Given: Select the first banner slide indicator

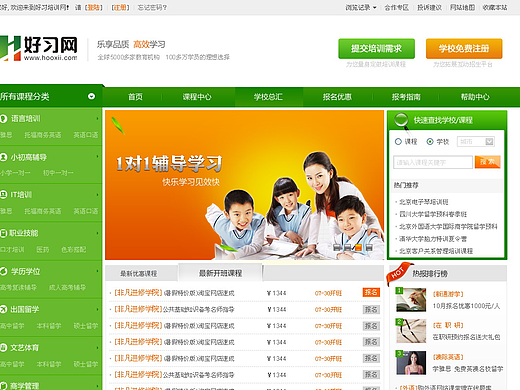Looking at the screenshot, I should point(337,247).
